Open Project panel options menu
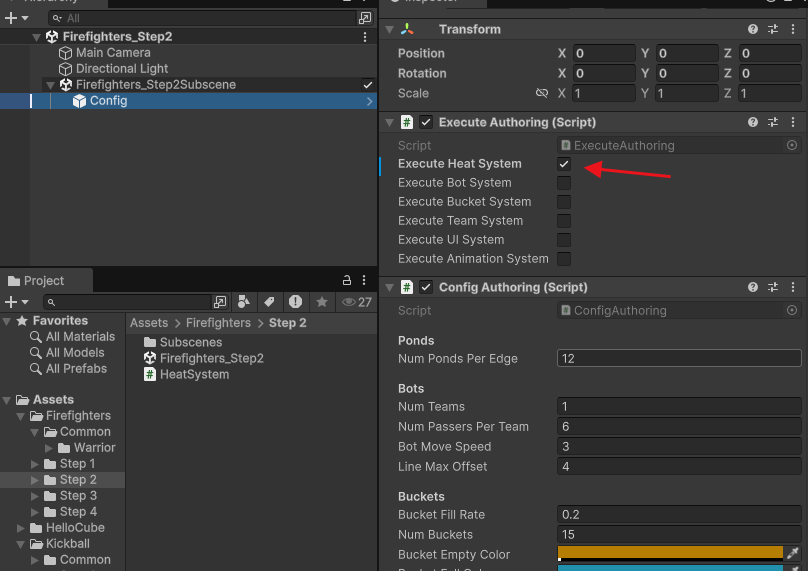 [364, 280]
